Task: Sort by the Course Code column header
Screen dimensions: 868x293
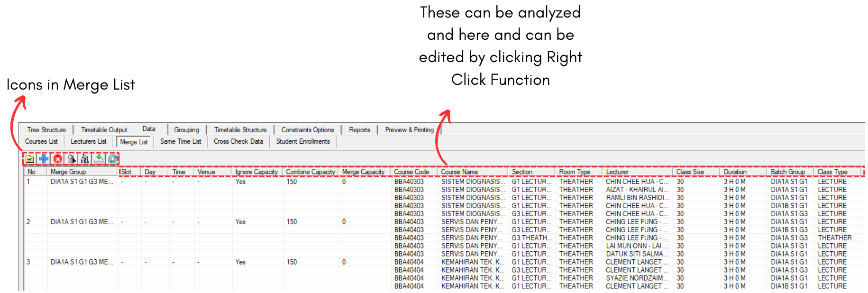Action: (x=411, y=172)
